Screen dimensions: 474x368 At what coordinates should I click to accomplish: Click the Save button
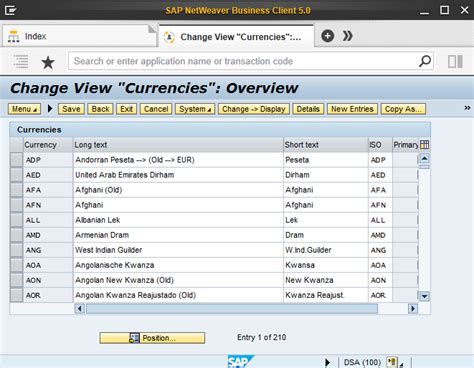click(x=71, y=109)
